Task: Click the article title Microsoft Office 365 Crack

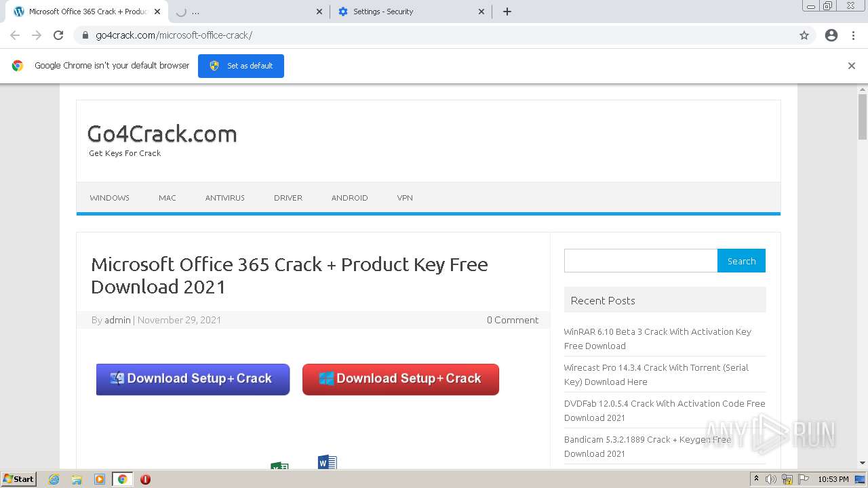Action: (x=290, y=275)
